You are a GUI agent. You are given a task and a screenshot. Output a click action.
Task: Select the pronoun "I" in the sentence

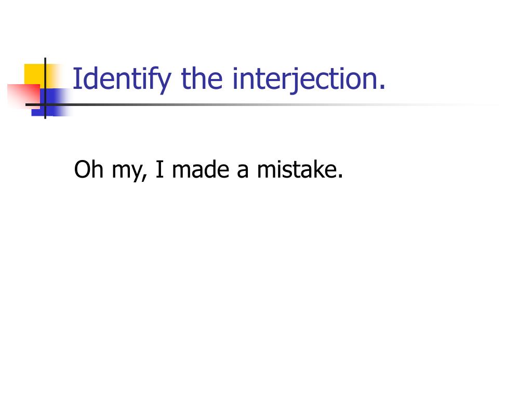(159, 169)
